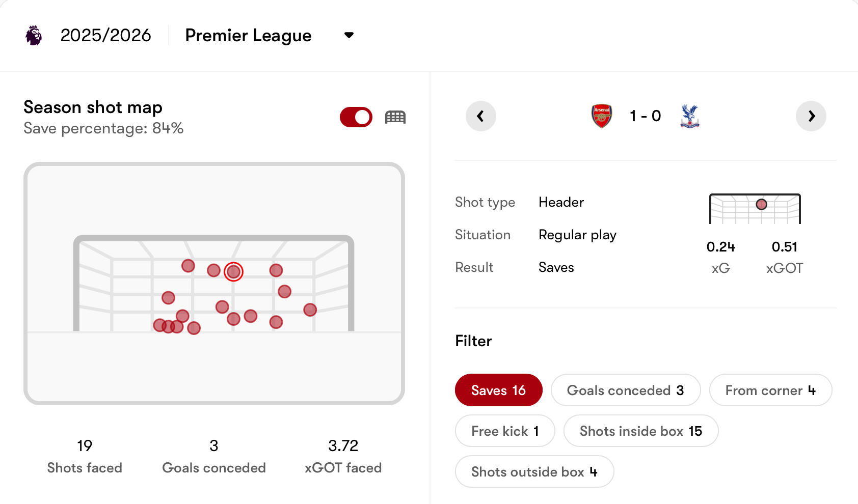This screenshot has height=504, width=858.
Task: Show Shots outside box 4
Action: pyautogui.click(x=534, y=472)
